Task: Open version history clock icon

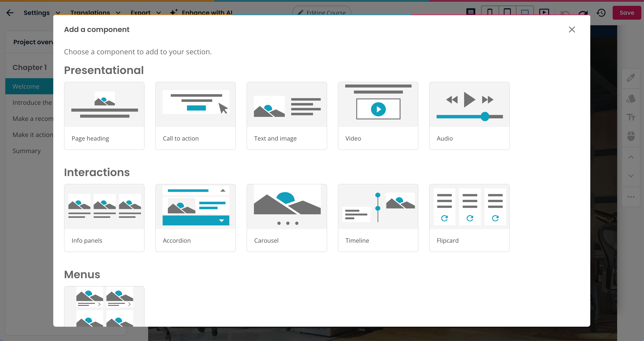Action: [x=601, y=13]
